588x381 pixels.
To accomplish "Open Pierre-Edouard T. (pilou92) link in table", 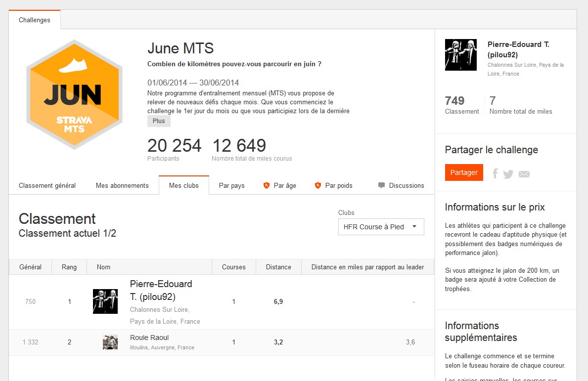I will 161,291.
